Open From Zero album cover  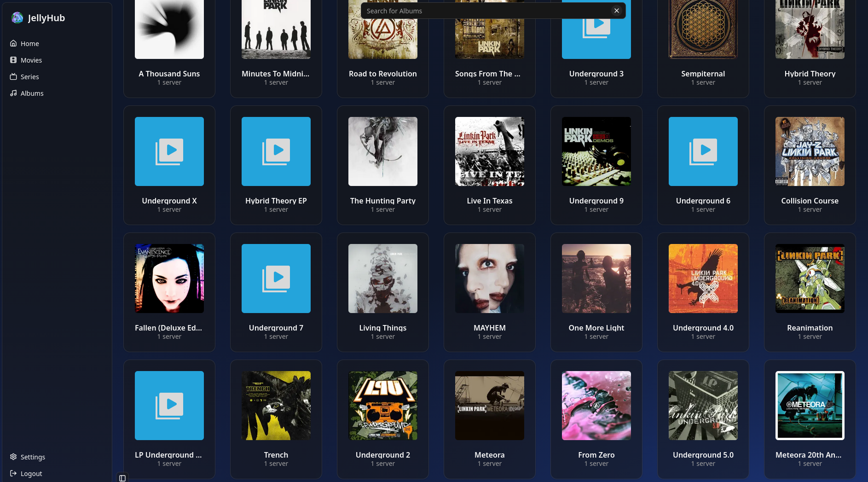pyautogui.click(x=596, y=406)
